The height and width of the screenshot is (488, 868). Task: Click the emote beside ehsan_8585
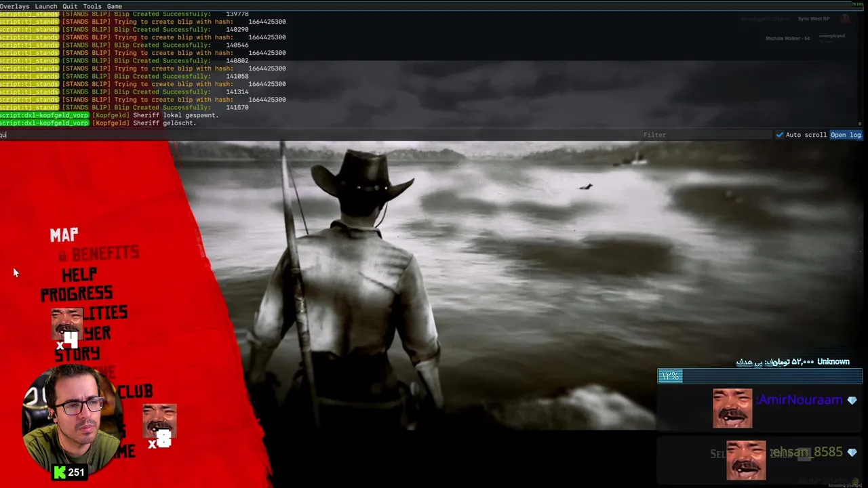click(x=746, y=460)
